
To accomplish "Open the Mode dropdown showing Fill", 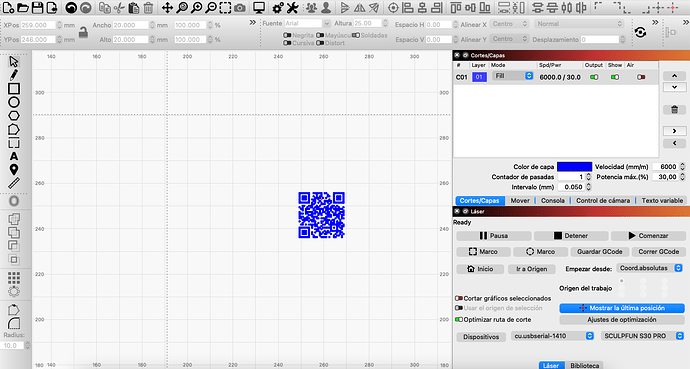I will (513, 76).
